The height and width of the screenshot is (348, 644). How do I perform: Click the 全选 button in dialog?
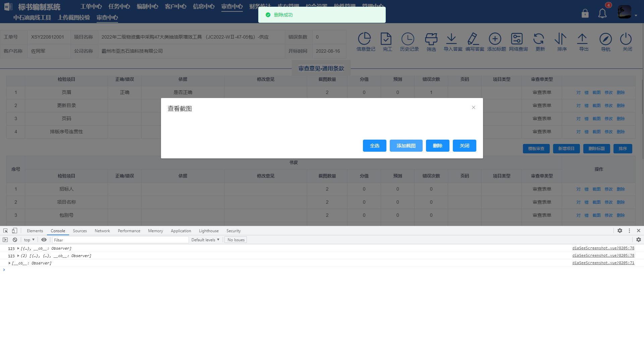(x=375, y=146)
